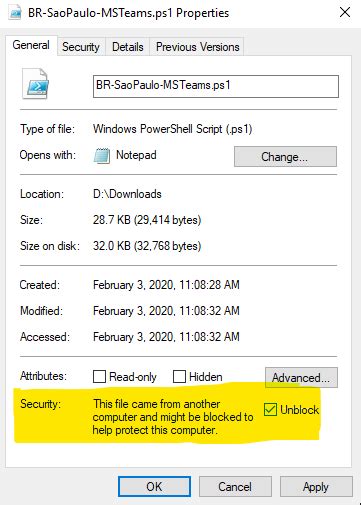Select the General tab
The image size is (361, 505).
[31, 45]
